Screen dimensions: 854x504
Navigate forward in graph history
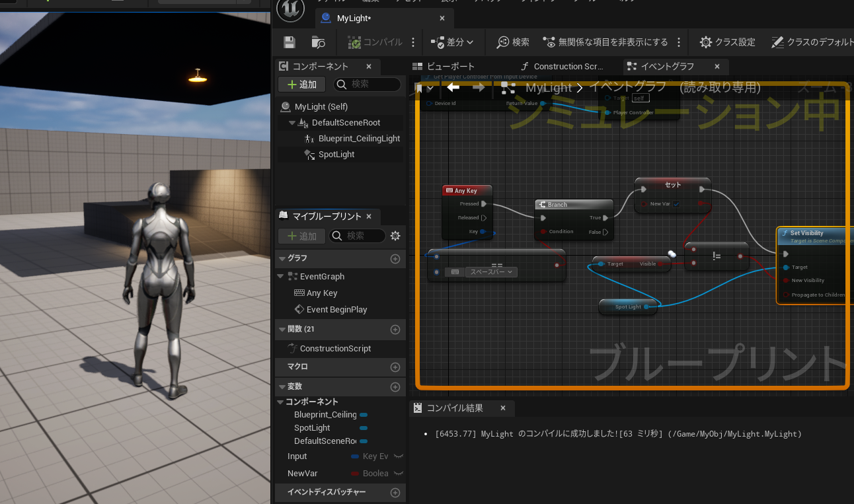(x=479, y=87)
